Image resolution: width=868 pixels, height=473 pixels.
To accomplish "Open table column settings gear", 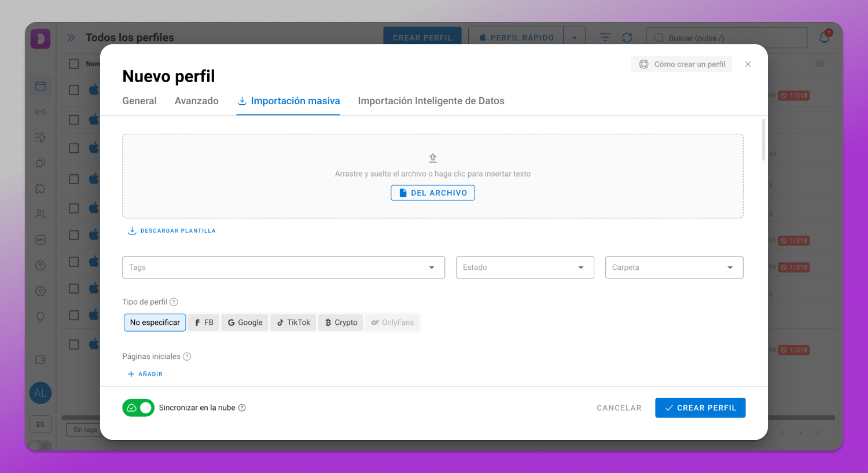I will 819,63.
